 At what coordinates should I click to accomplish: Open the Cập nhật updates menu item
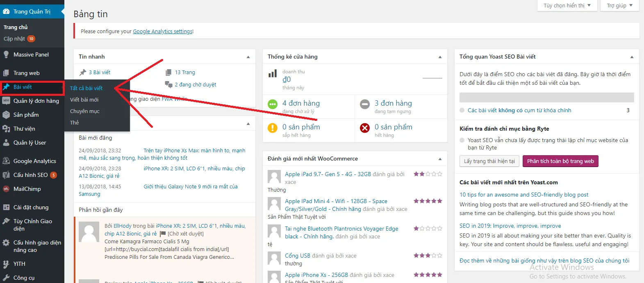[19, 39]
